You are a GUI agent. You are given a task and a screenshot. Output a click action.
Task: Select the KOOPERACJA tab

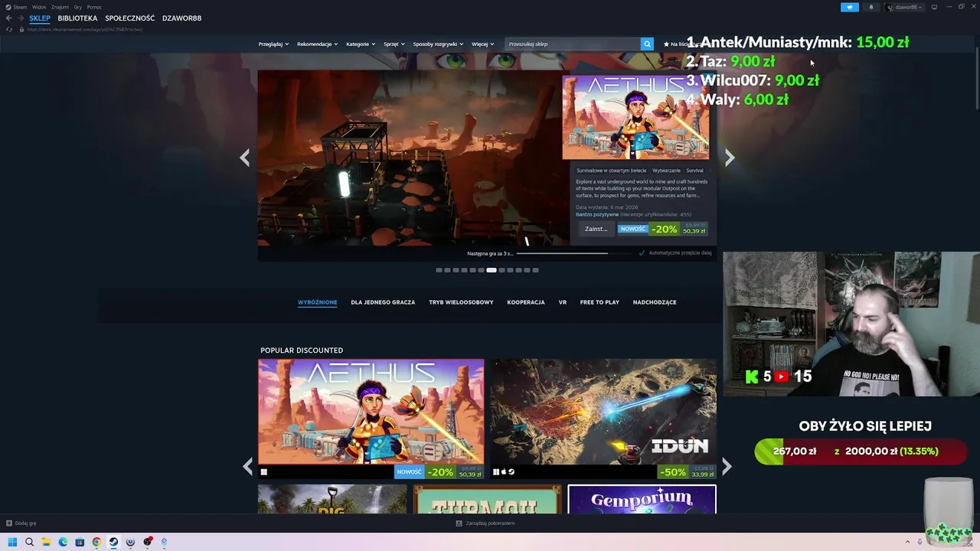point(526,302)
